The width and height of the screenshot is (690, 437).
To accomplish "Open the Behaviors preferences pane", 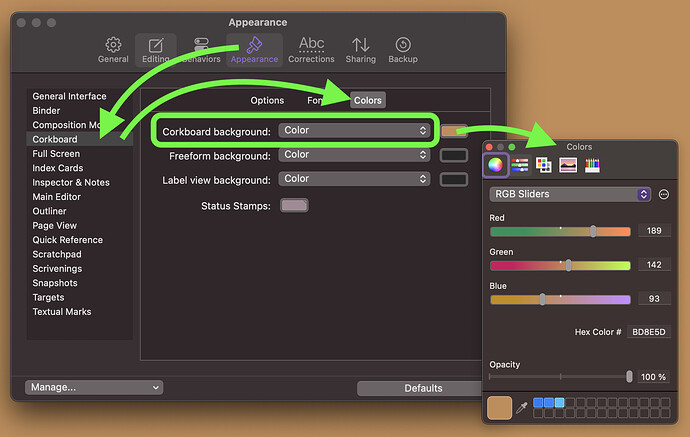I will pos(201,50).
